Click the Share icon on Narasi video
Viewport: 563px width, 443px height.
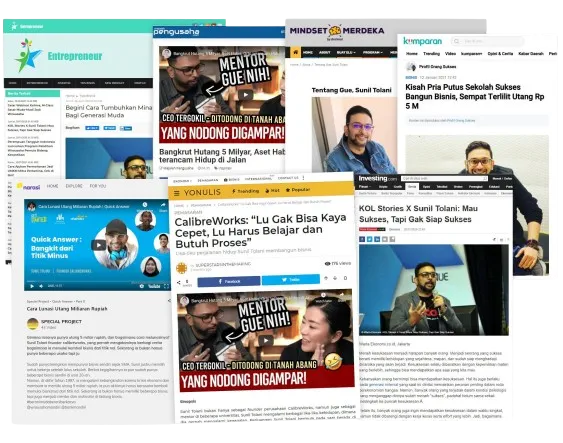click(x=163, y=206)
